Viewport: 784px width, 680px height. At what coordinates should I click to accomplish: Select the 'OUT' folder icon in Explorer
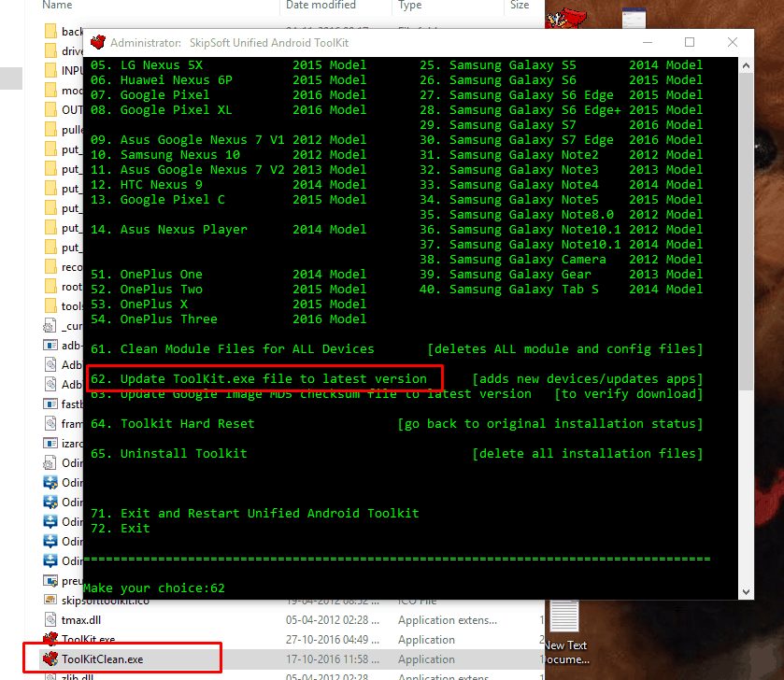click(x=50, y=109)
